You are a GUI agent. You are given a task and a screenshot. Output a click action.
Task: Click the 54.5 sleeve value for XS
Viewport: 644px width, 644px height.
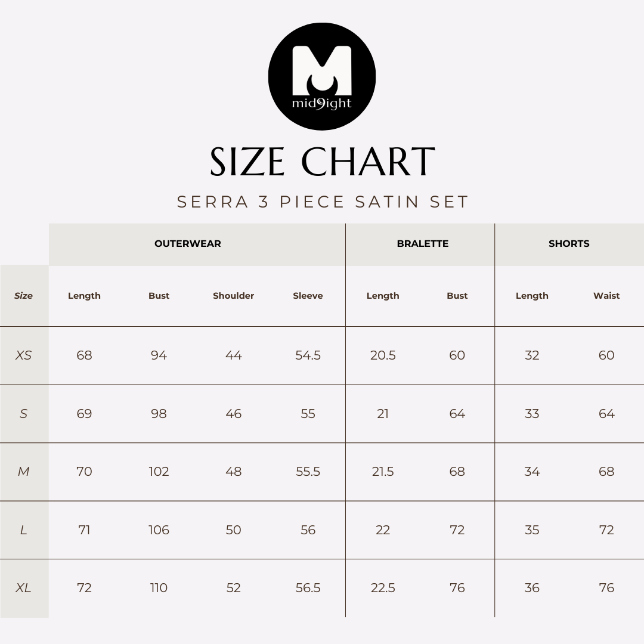pos(308,355)
